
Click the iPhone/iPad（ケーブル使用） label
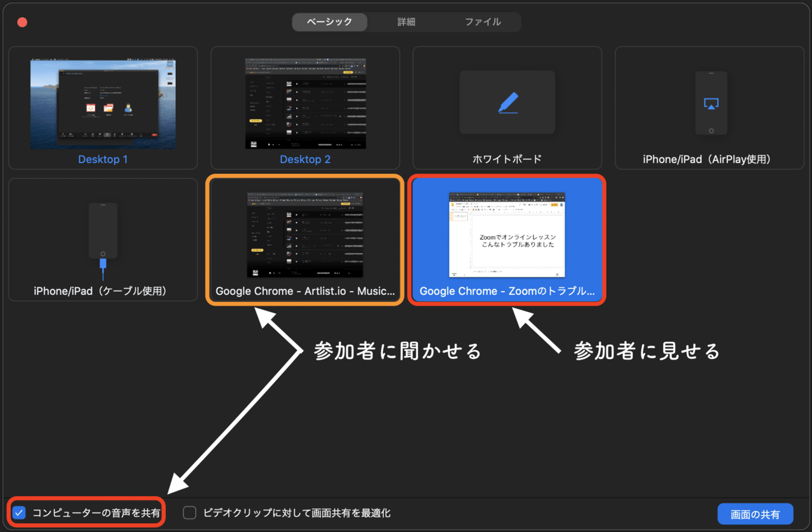(103, 291)
